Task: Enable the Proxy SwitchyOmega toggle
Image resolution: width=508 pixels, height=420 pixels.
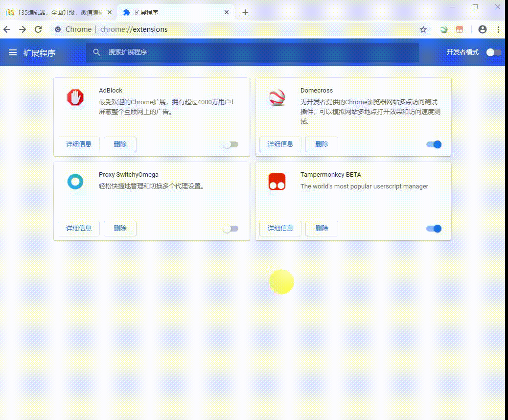Action: [231, 229]
